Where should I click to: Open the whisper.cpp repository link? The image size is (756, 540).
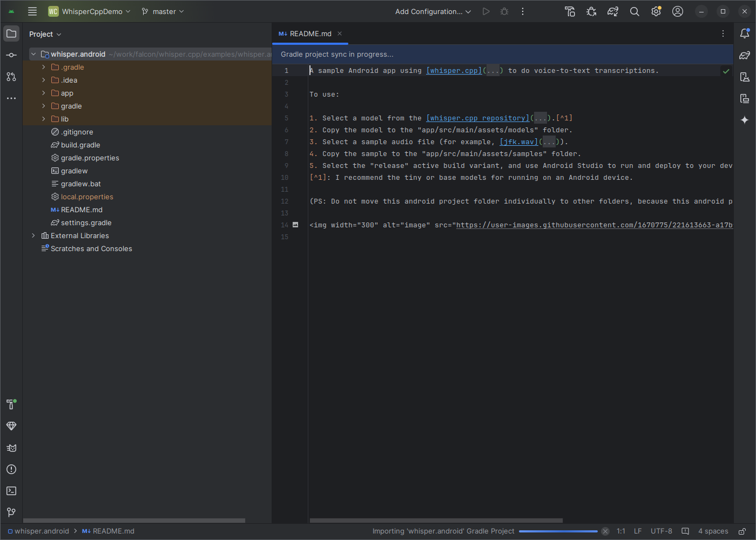477,118
